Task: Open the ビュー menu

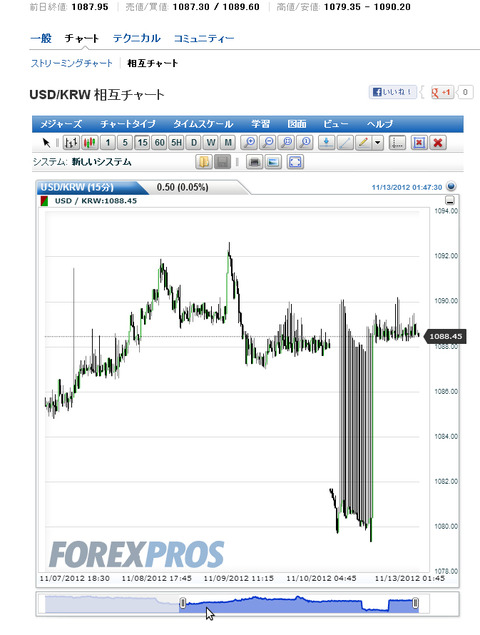Action: click(x=336, y=124)
